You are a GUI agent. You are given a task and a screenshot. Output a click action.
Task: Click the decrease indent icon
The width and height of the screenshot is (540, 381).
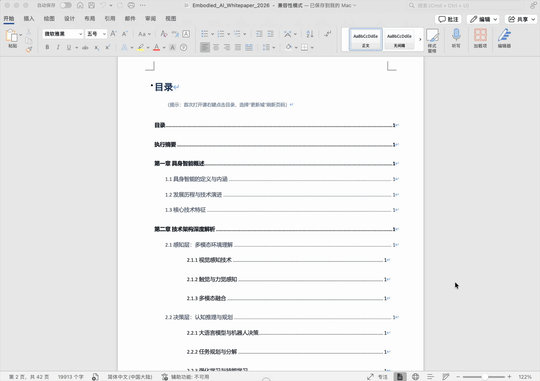click(x=259, y=34)
